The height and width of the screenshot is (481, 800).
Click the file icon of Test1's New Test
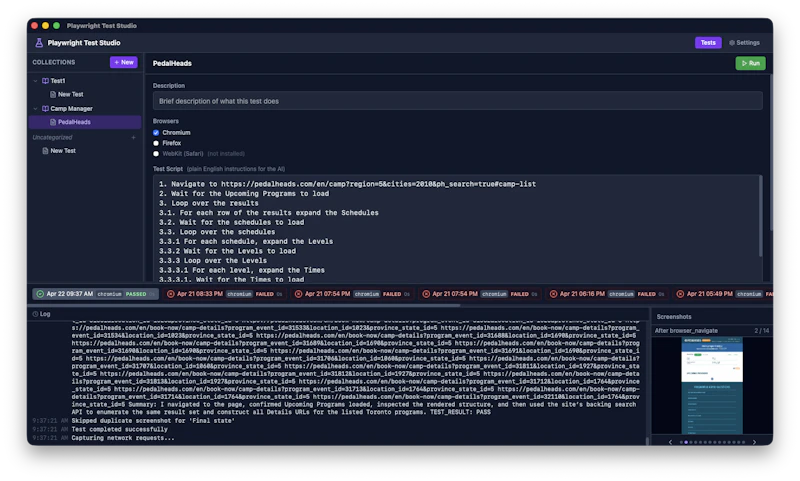click(x=53, y=94)
